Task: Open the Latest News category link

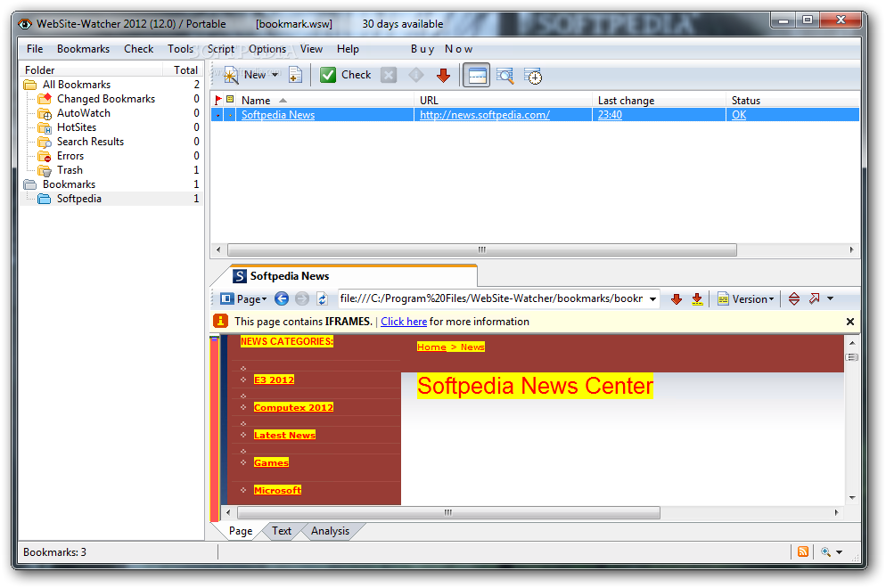Action: (x=285, y=435)
